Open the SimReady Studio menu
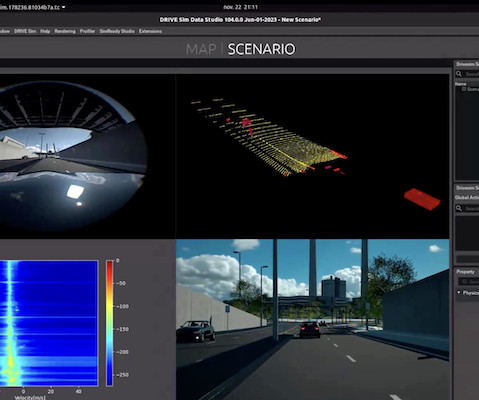 [x=117, y=31]
